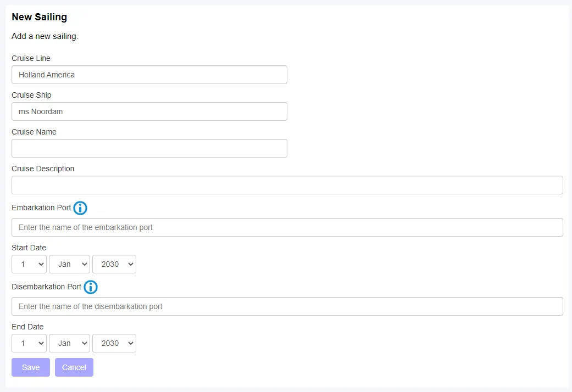Open the Start Date year dropdown
Image resolution: width=572 pixels, height=392 pixels.
[114, 264]
